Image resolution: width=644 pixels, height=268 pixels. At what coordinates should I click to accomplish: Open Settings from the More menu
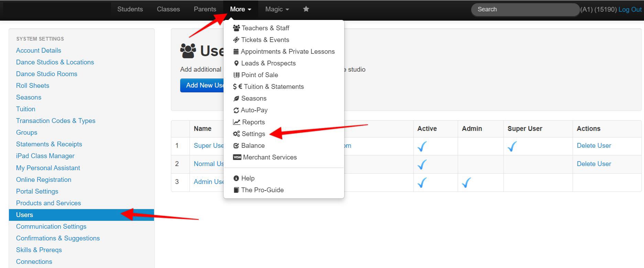253,134
